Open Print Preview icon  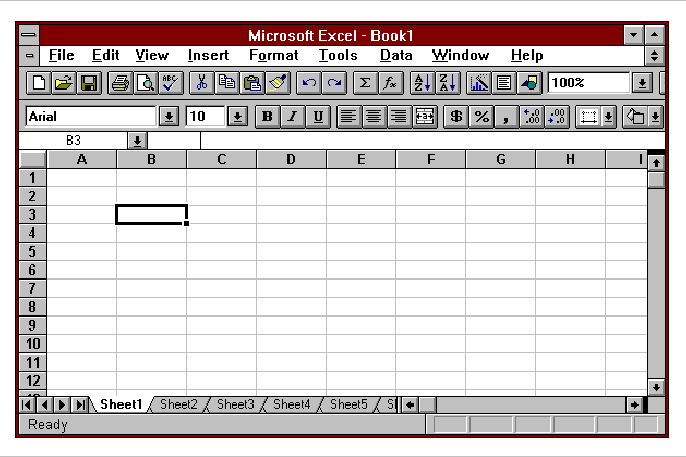(x=146, y=83)
